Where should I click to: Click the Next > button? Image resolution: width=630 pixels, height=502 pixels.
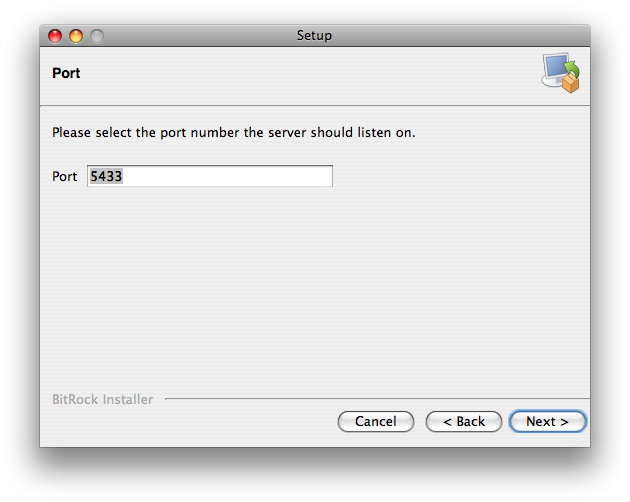coord(547,422)
